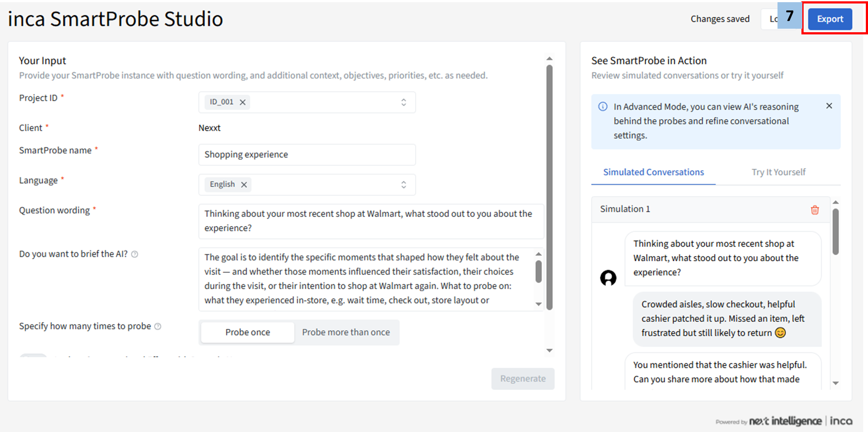Switch to Simulated Conversations tab
This screenshot has width=868, height=432.
653,172
